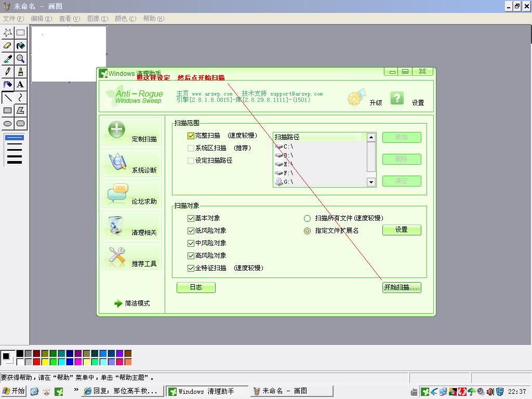
Task: Select 扫描所有文件 radio button
Action: 307,218
